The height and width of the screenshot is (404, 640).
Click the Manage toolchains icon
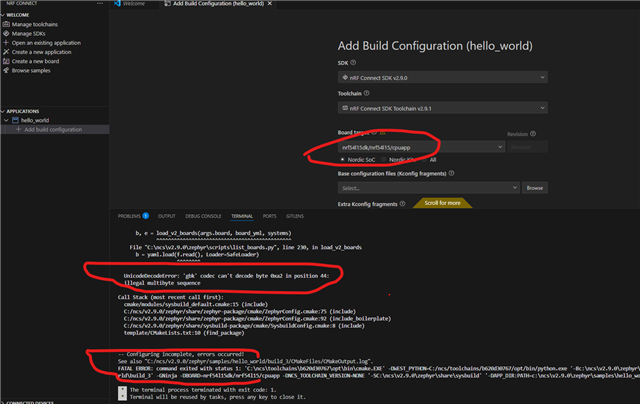[6, 24]
